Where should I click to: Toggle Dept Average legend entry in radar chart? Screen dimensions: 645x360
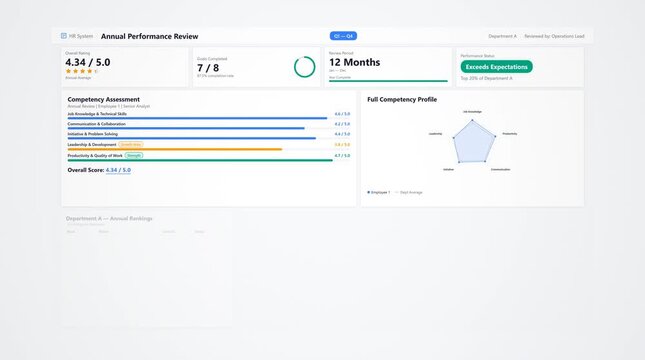pyautogui.click(x=408, y=192)
